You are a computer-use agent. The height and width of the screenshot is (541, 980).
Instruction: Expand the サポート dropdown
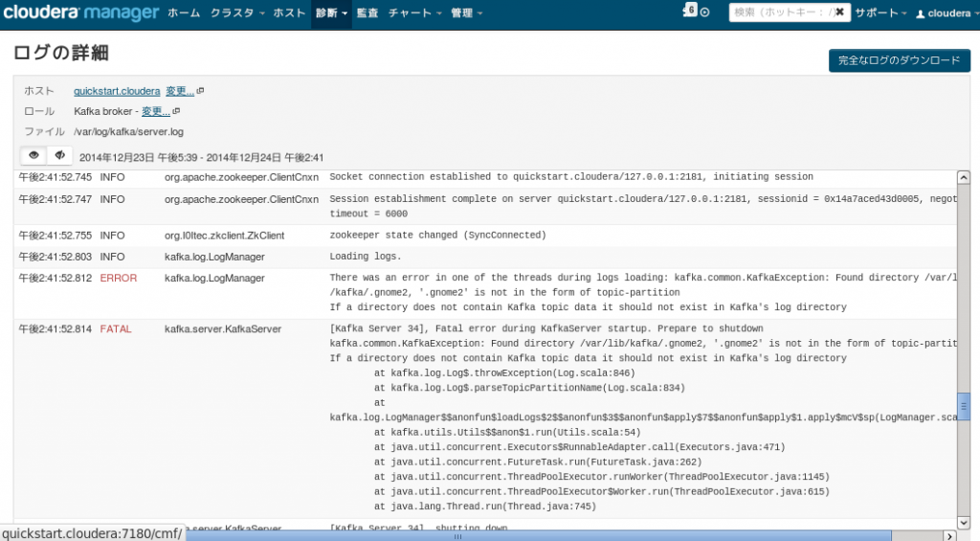tap(880, 13)
